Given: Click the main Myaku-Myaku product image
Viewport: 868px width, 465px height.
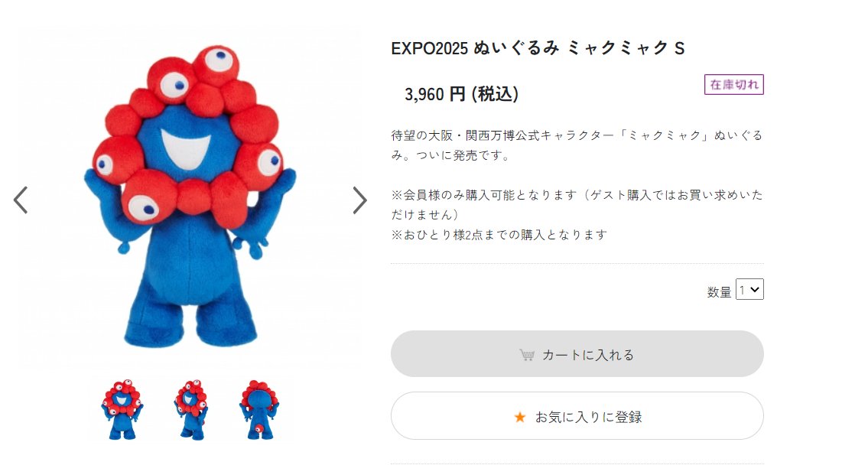Looking at the screenshot, I should click(x=190, y=197).
